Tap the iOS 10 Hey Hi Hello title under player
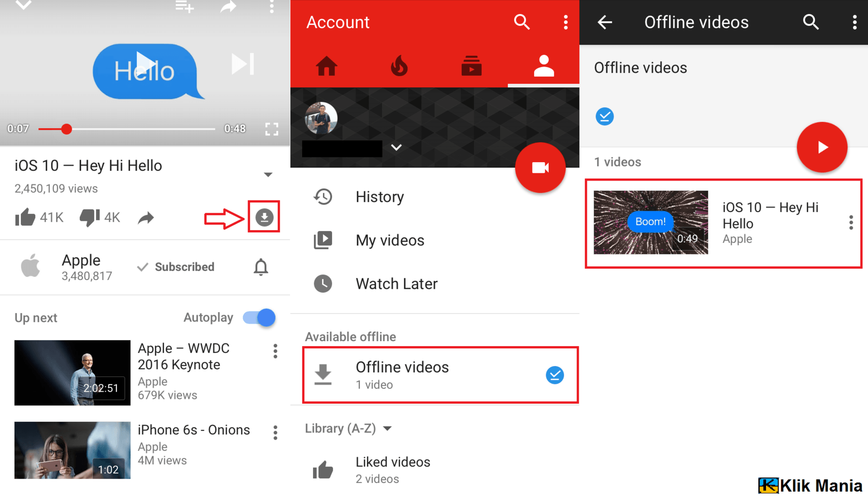Image resolution: width=868 pixels, height=497 pixels. point(88,166)
